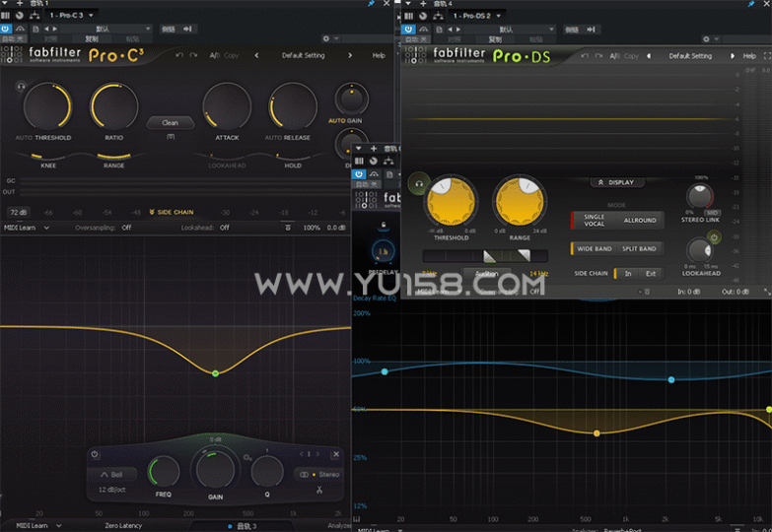Toggle Pro-C 3 plugin power button
Image resolution: width=772 pixels, height=532 pixels.
tap(5, 29)
